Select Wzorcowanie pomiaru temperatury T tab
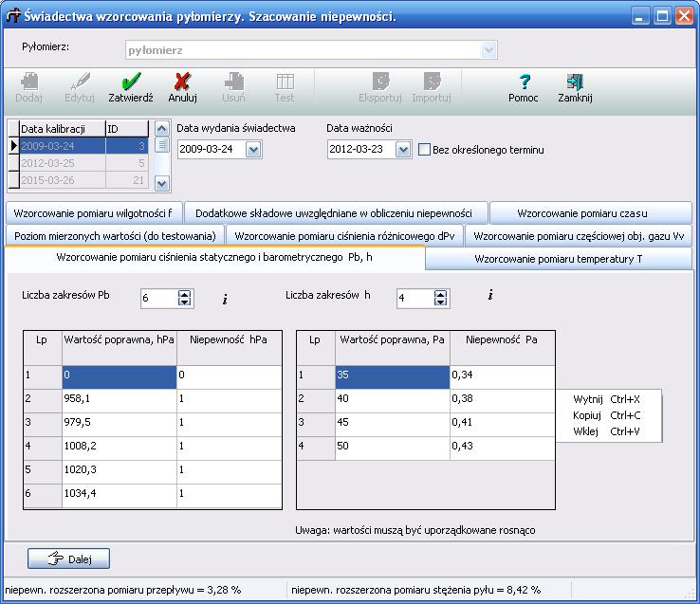700x604 pixels. 559,259
